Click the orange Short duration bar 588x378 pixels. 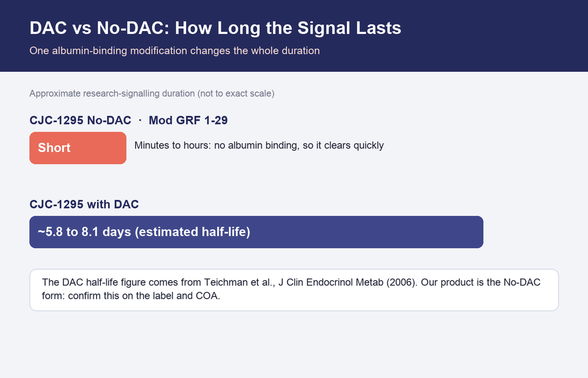pyautogui.click(x=78, y=148)
